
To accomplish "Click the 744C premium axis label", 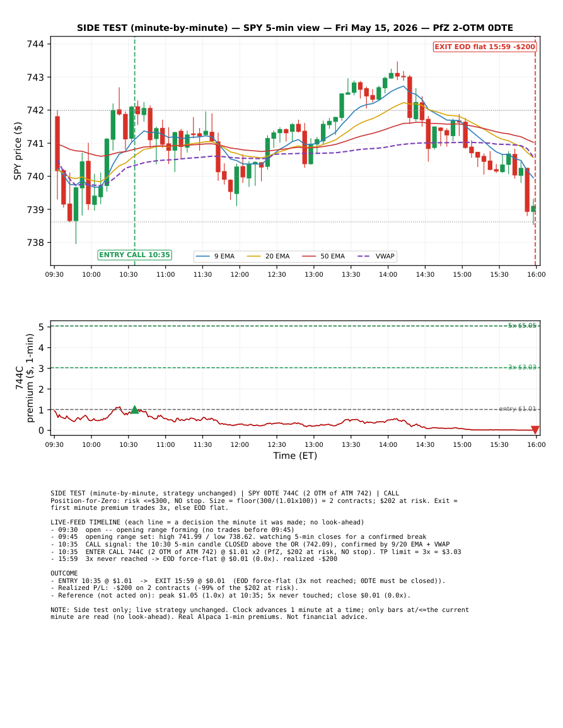I will pos(25,378).
